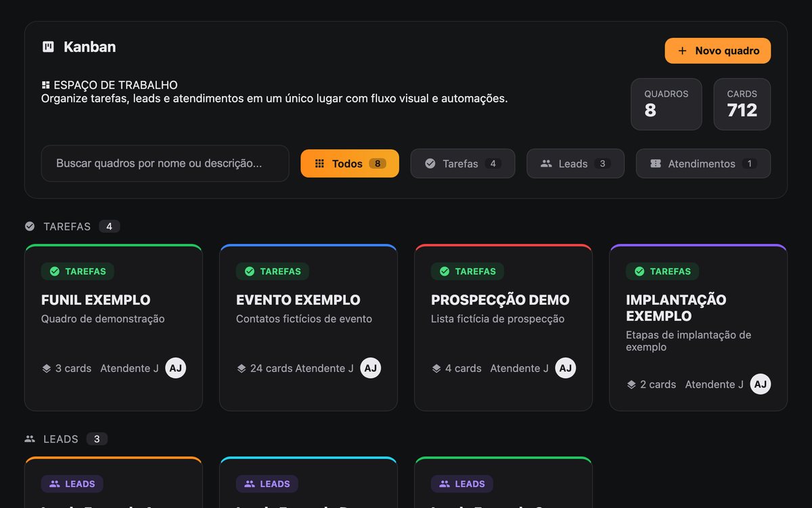Click the CARDS 712 counter tile
812x508 pixels.
(742, 104)
